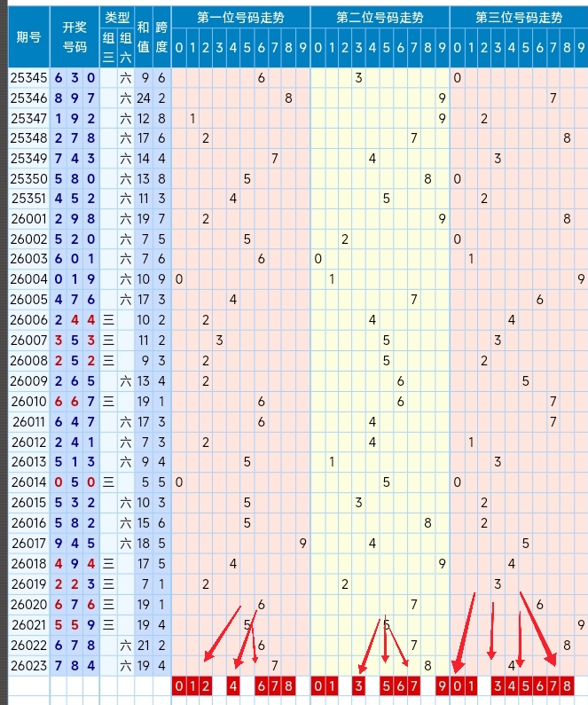Select period number 26003
The width and height of the screenshot is (588, 705).
click(28, 259)
